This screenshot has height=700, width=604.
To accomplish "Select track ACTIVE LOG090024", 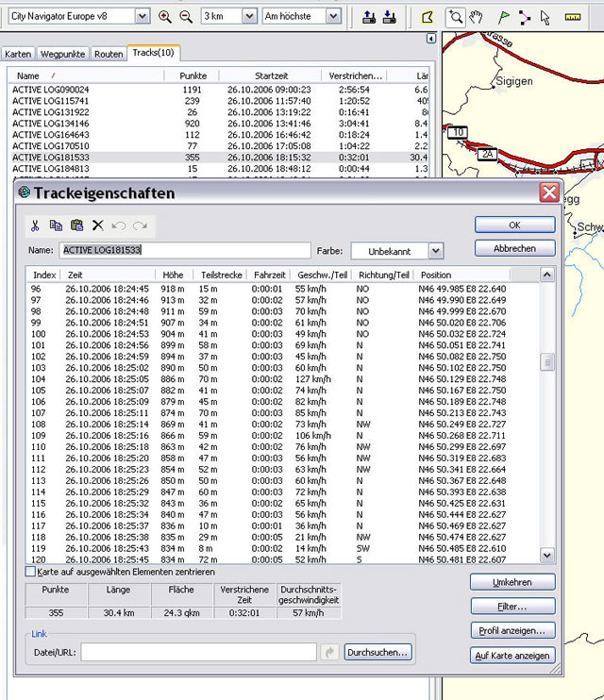I will pyautogui.click(x=219, y=90).
